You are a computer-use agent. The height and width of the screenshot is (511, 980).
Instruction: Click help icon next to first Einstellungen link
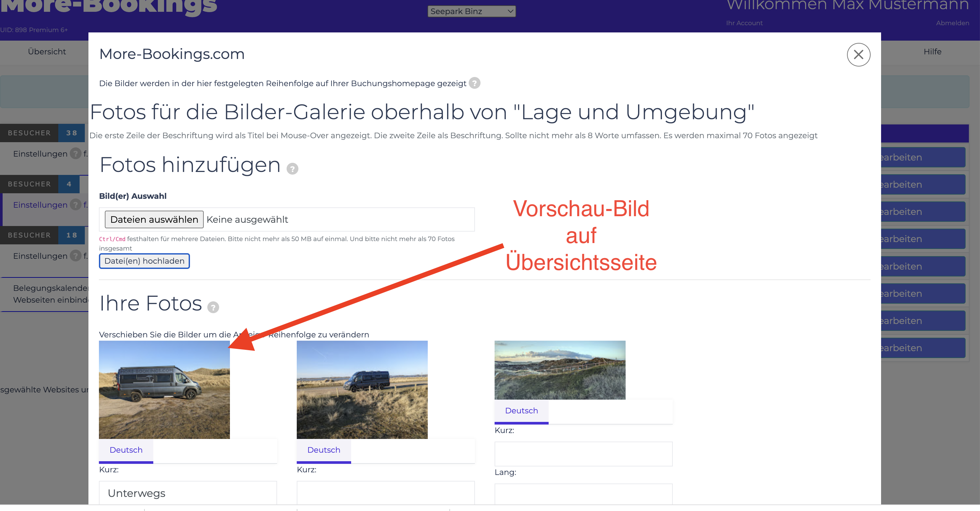(x=76, y=153)
